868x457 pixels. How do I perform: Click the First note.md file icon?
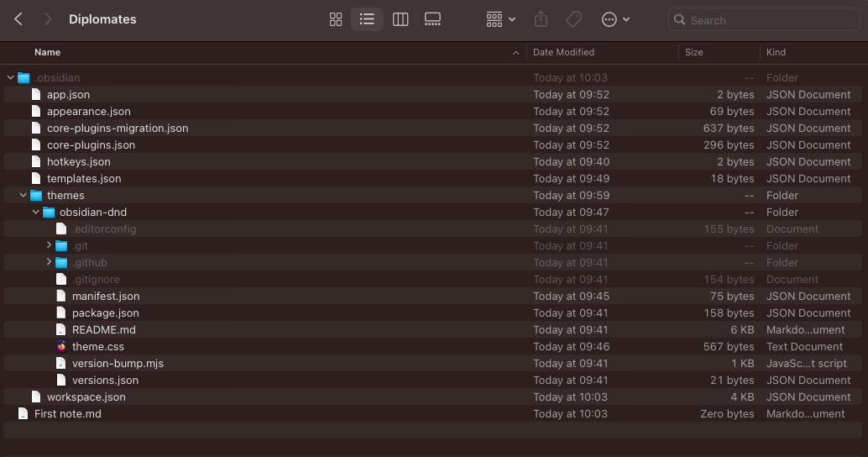[24, 414]
